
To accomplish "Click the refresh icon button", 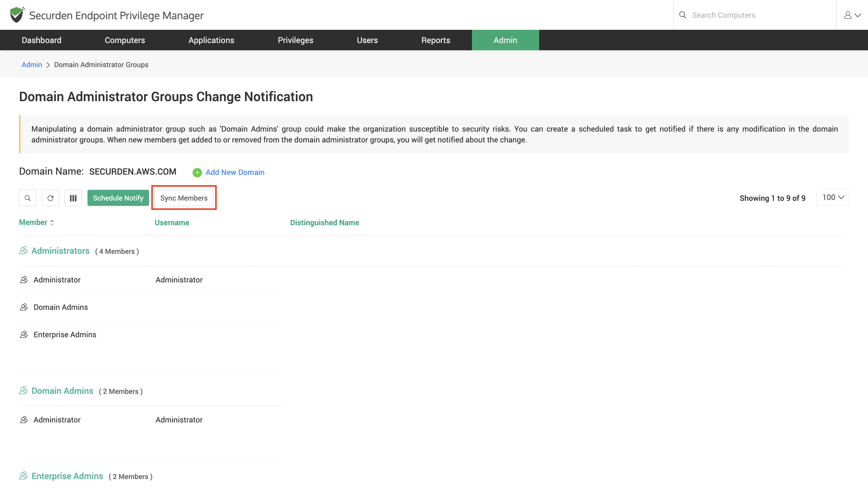I will 50,198.
